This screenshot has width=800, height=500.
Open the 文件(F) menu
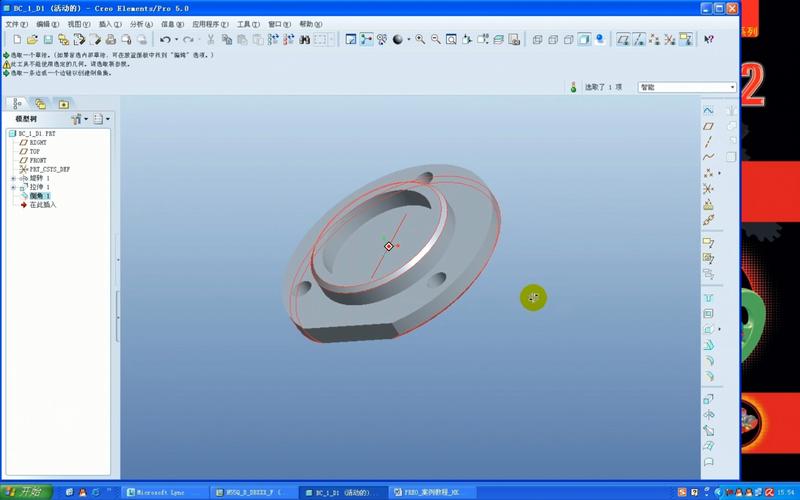point(17,24)
